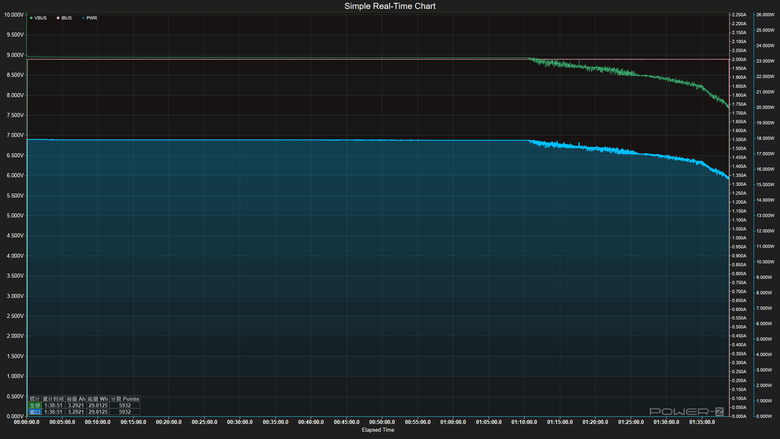Screen dimensions: 780x439
Task: Select the blue 窗口 row label in stats table
Action: coord(35,412)
